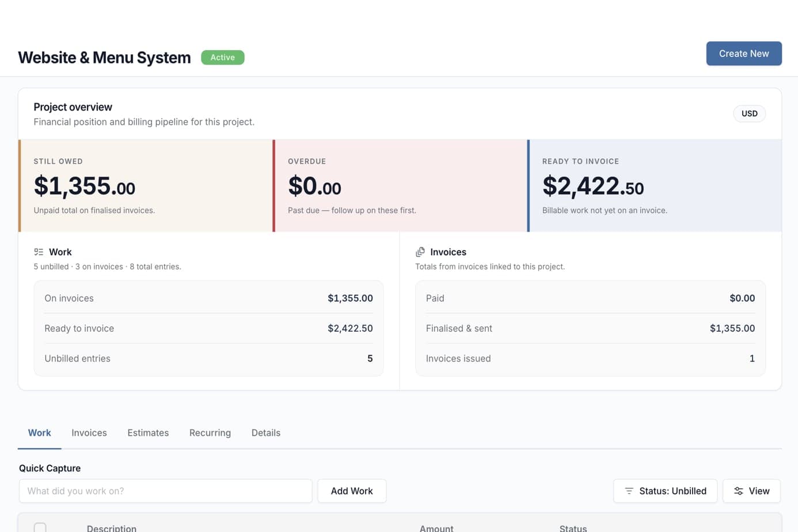Click the Invoices section documents icon
The image size is (798, 532).
[x=420, y=252]
